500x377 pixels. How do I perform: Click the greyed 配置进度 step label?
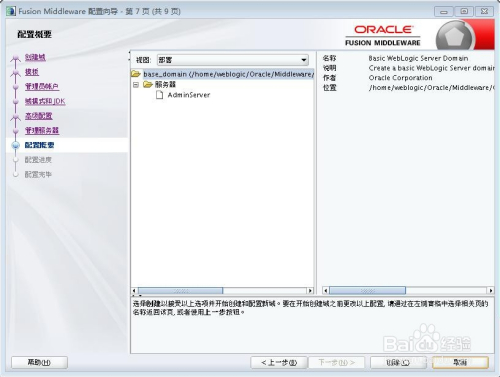[x=38, y=160]
